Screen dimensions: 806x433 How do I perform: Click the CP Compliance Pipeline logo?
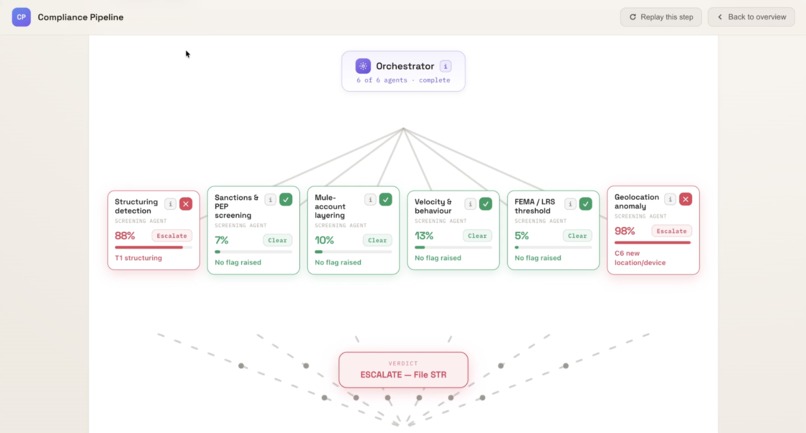tap(21, 17)
